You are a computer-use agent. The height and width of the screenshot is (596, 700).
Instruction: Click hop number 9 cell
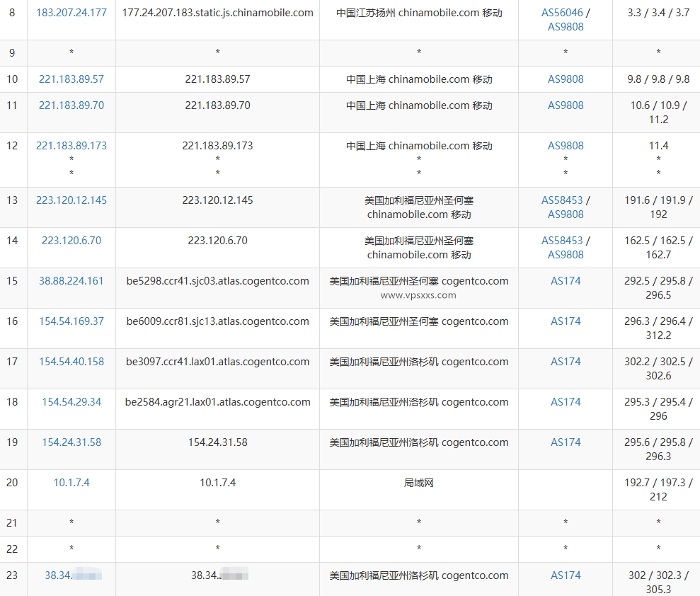click(x=13, y=53)
